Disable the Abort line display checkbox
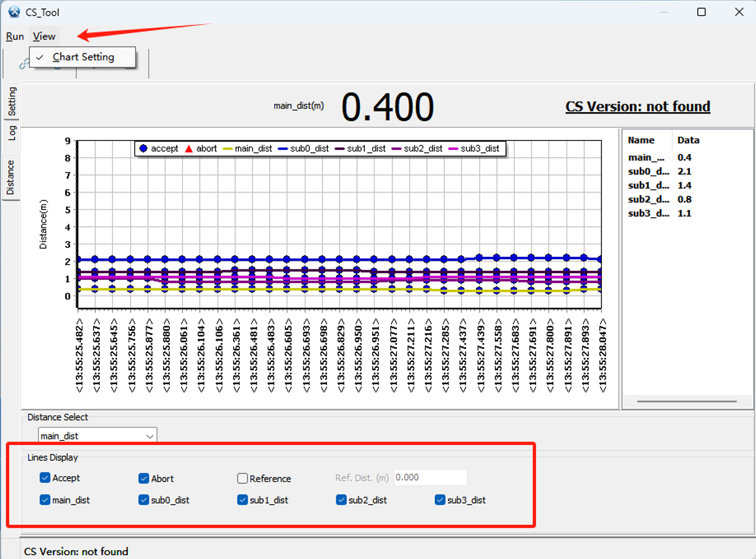The image size is (756, 559). point(144,478)
